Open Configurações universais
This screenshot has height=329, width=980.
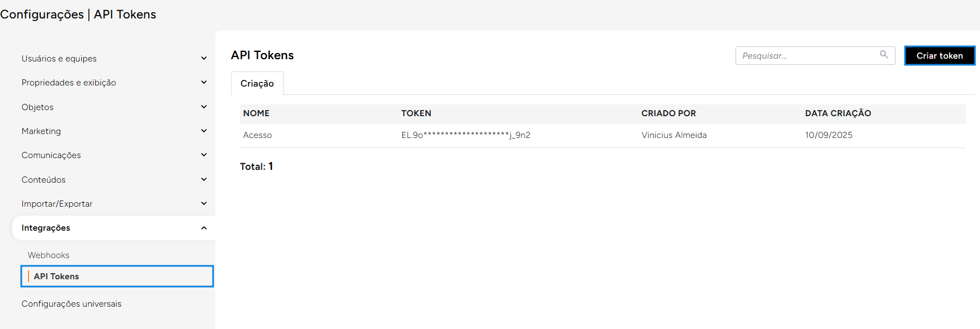[72, 304]
